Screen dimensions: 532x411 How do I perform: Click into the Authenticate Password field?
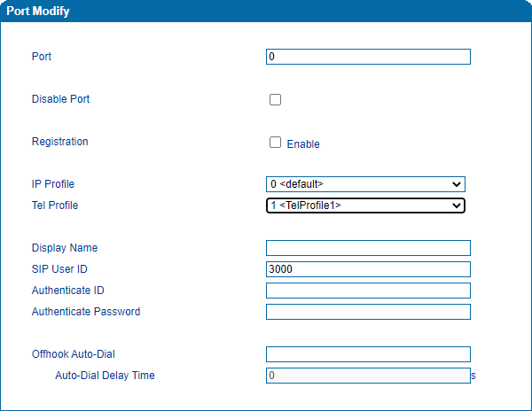point(367,312)
